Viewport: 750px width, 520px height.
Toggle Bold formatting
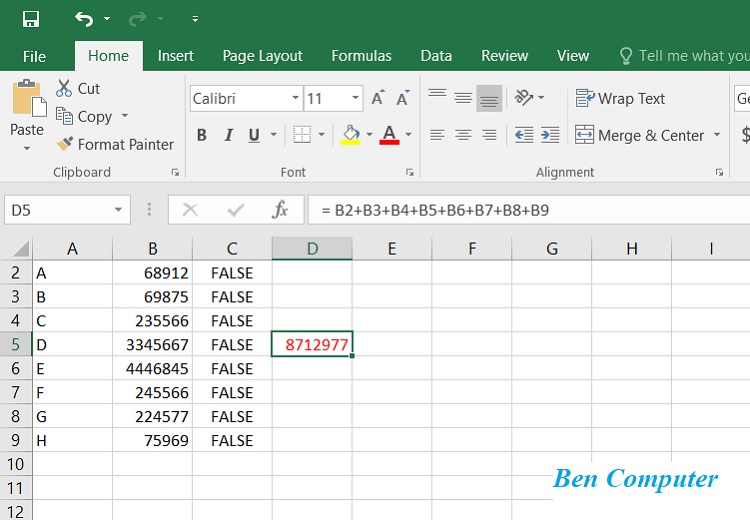pyautogui.click(x=202, y=135)
